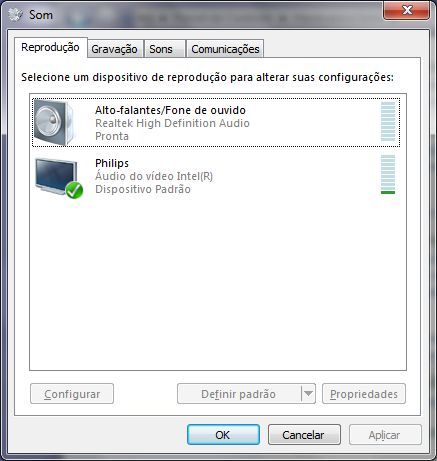Click the Aplicar button

click(x=385, y=435)
